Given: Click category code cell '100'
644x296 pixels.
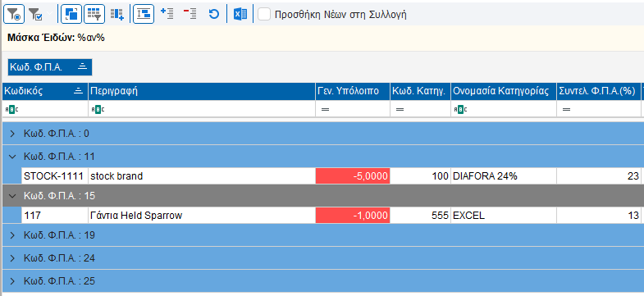Looking at the screenshot, I should [x=421, y=176].
